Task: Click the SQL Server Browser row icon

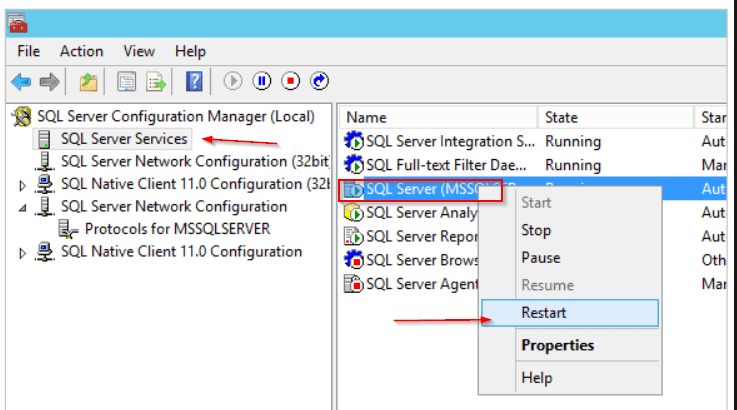Action: point(353,260)
